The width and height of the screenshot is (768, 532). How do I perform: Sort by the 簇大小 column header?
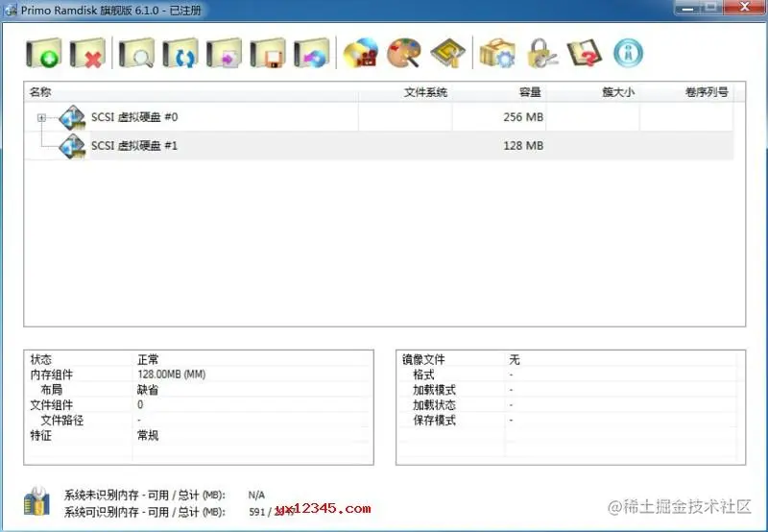(x=592, y=92)
